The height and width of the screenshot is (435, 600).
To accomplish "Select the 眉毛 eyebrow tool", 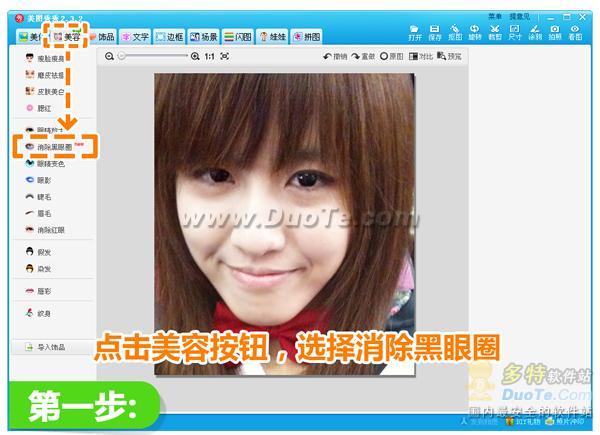I will [x=38, y=213].
